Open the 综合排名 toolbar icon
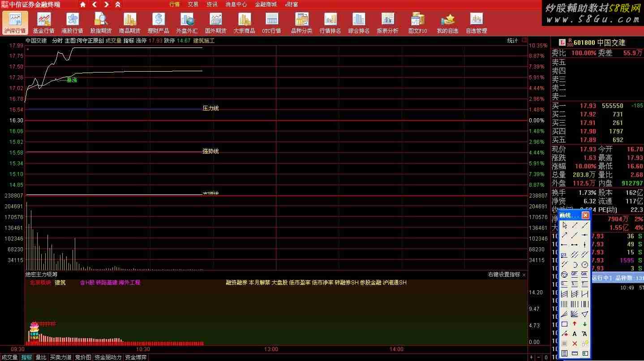This screenshot has width=644, height=361. 359,23
